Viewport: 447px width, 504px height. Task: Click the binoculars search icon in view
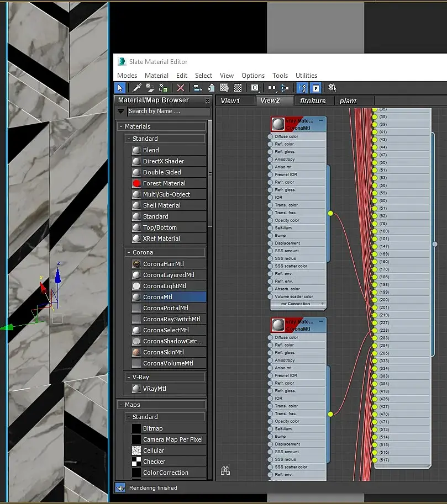click(x=225, y=471)
